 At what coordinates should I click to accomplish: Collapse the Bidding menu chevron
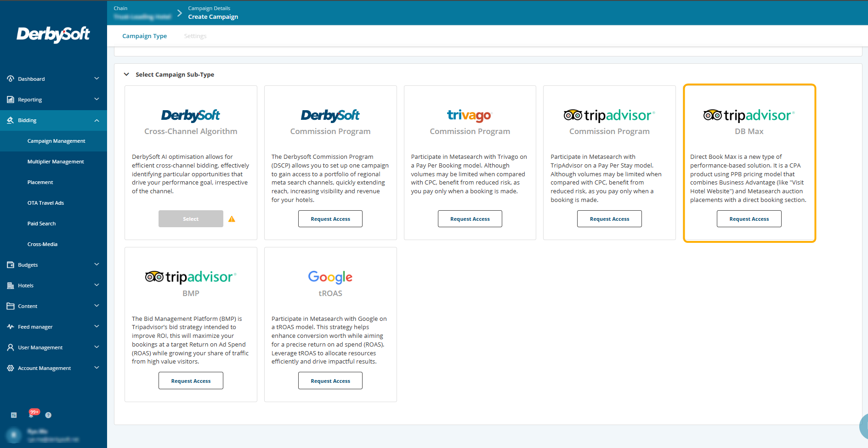96,120
